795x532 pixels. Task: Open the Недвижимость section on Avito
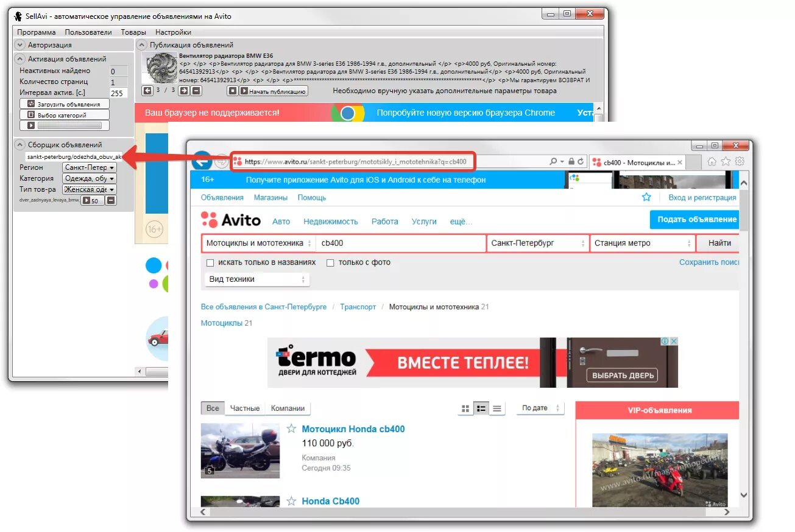pos(331,222)
